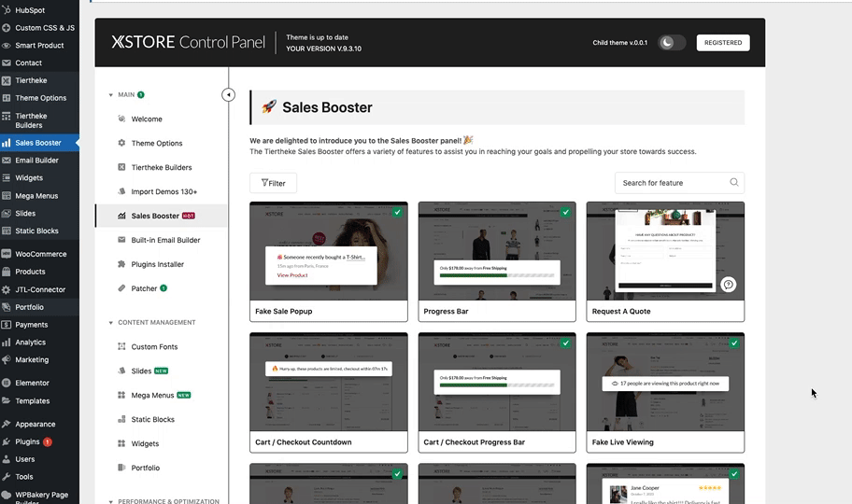This screenshot has height=504, width=852.
Task: Open the Filter button
Action: [x=274, y=183]
